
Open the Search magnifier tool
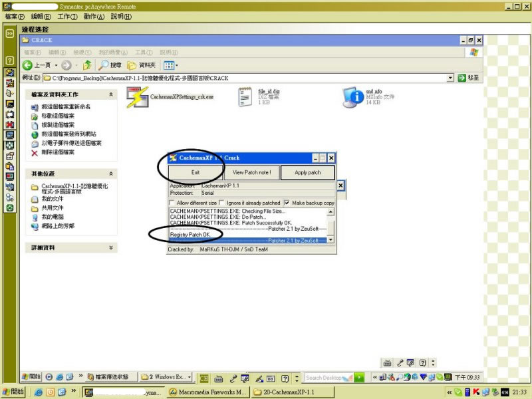coord(104,65)
